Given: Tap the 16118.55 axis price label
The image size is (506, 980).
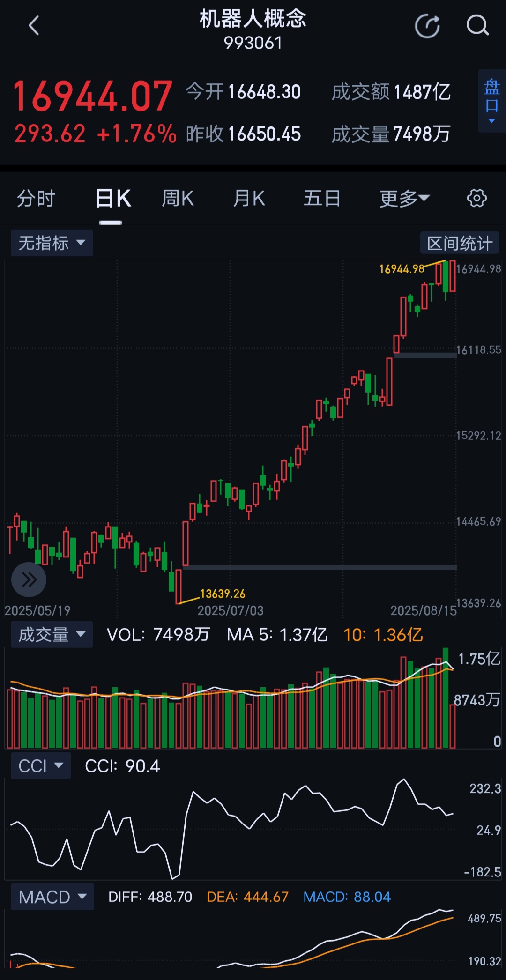Looking at the screenshot, I should [479, 350].
